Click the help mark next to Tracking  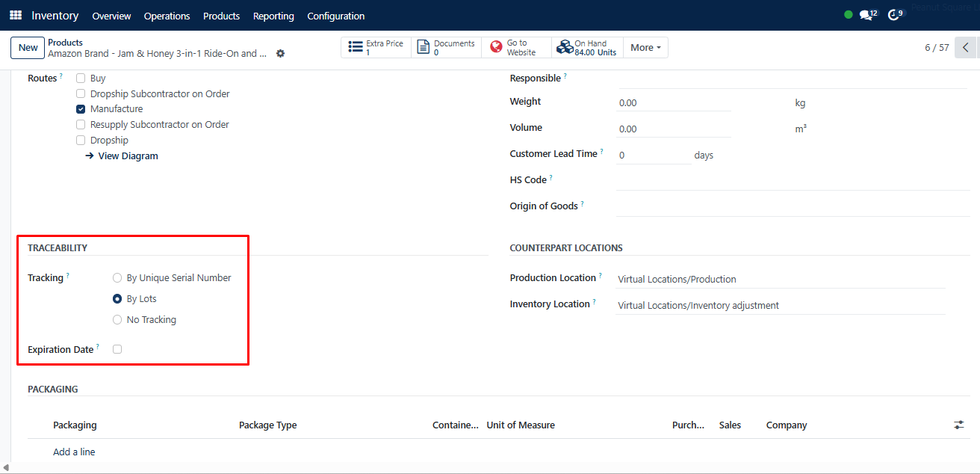(67, 275)
